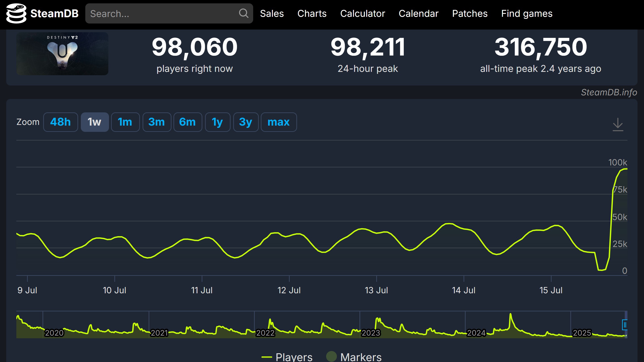Click the 2022 label in navigator
644x362 pixels.
(x=265, y=333)
